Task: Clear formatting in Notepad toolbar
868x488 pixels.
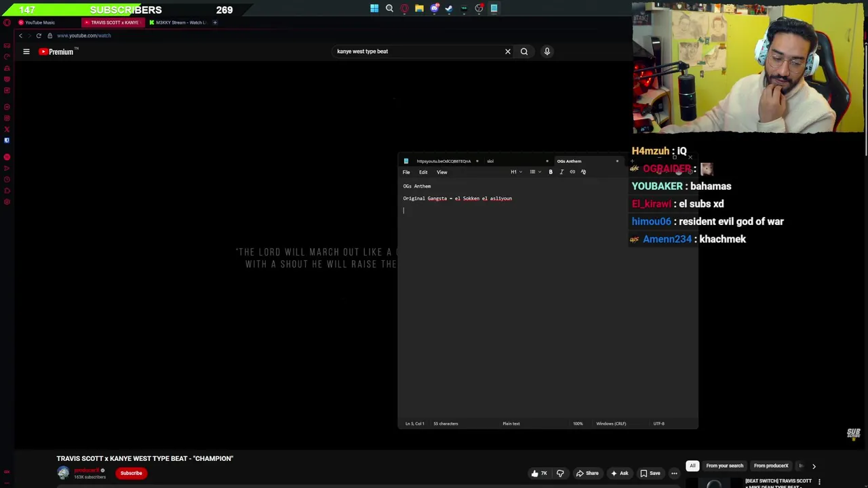Action: (583, 172)
